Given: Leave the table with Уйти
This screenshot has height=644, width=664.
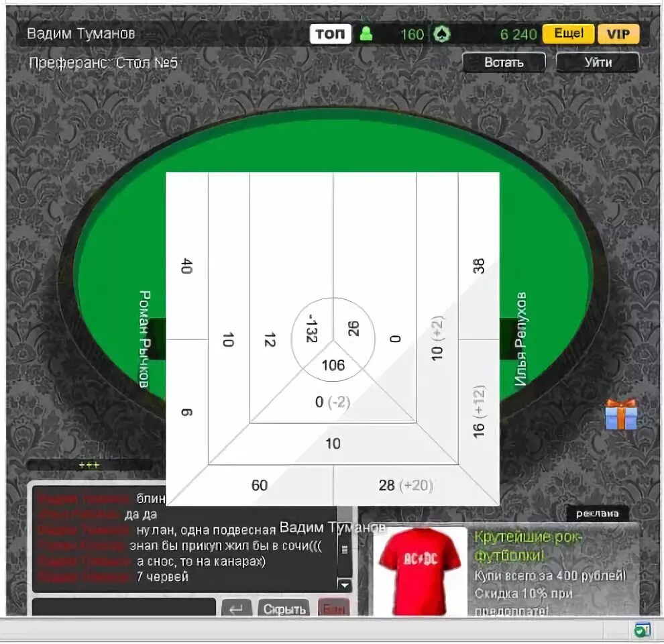Looking at the screenshot, I should tap(598, 62).
